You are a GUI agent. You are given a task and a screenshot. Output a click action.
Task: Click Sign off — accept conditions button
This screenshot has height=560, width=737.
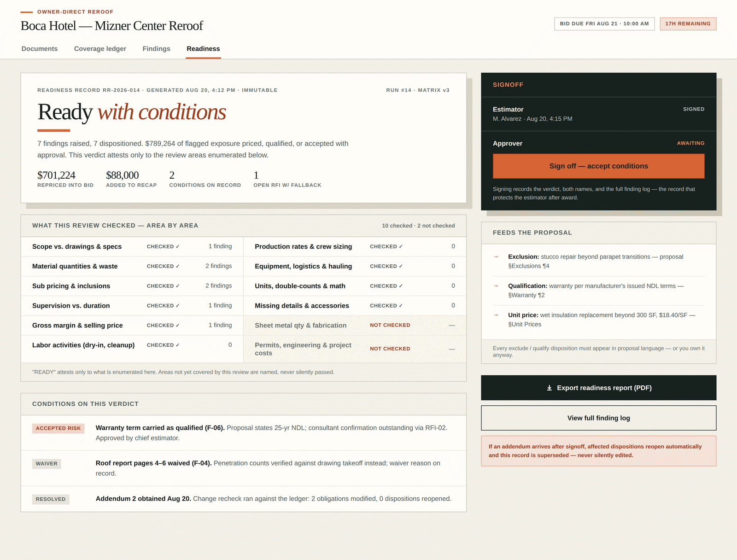coord(598,166)
